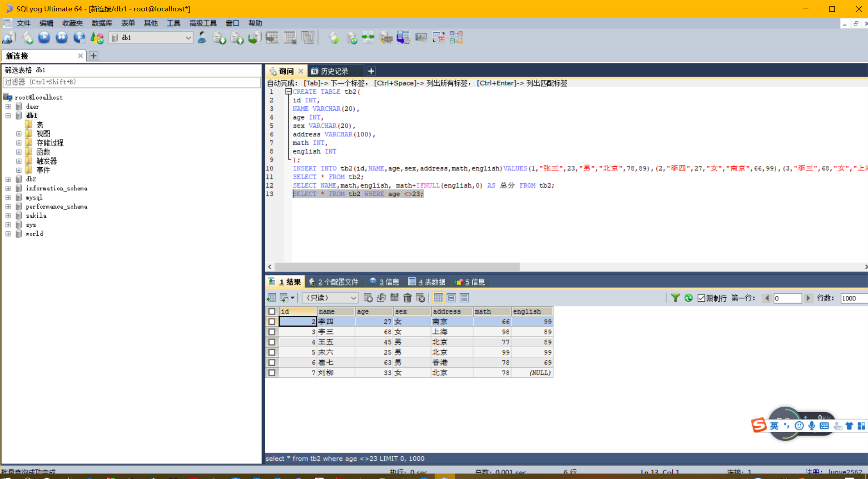The image size is (868, 479).
Task: Switch to the 4 表数据 tab
Action: (427, 282)
